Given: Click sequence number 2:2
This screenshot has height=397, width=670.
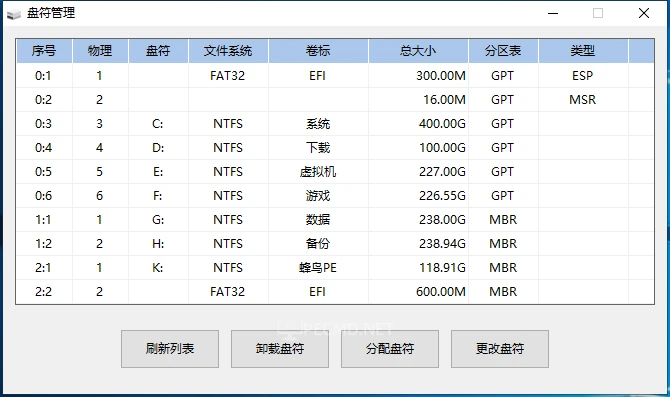Looking at the screenshot, I should pos(43,291).
